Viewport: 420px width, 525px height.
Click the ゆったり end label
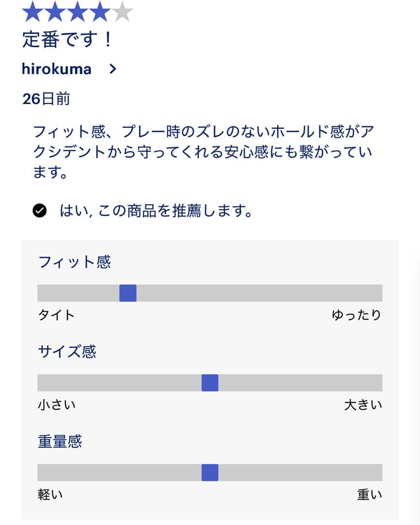pyautogui.click(x=356, y=315)
